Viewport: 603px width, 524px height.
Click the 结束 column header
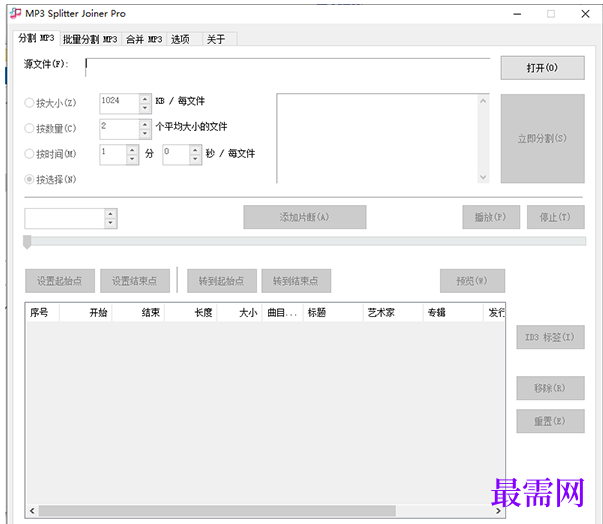pos(138,313)
